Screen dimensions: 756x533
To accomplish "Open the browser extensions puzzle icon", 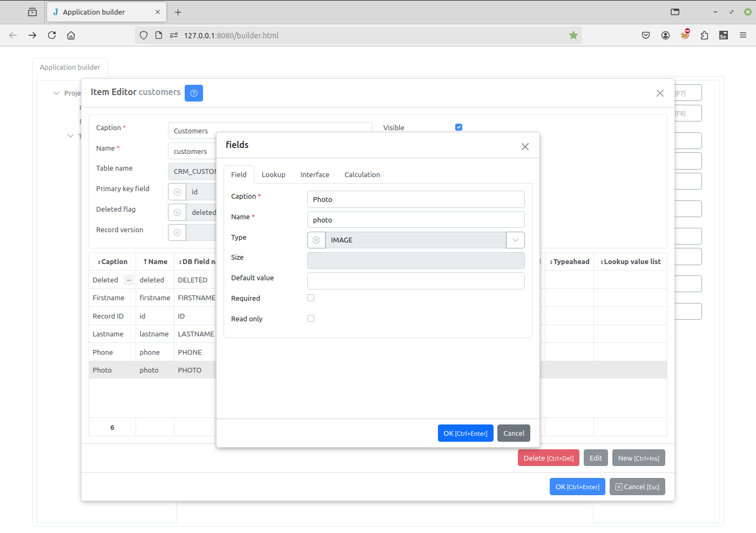I will (x=704, y=35).
